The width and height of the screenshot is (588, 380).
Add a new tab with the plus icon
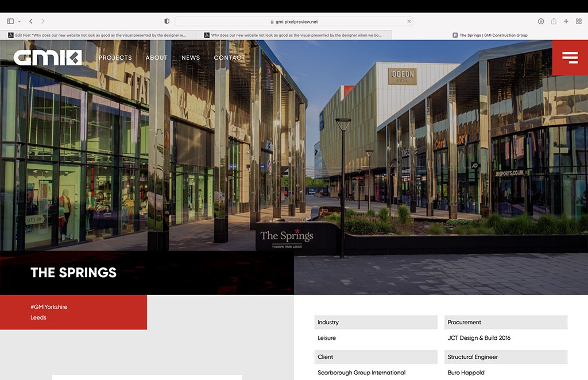(566, 21)
